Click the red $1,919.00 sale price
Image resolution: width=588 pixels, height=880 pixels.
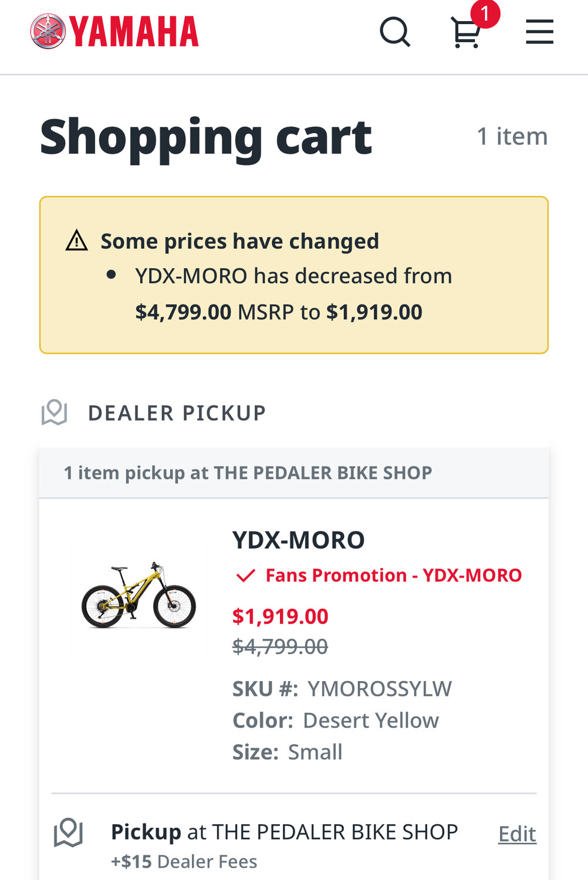(x=281, y=617)
